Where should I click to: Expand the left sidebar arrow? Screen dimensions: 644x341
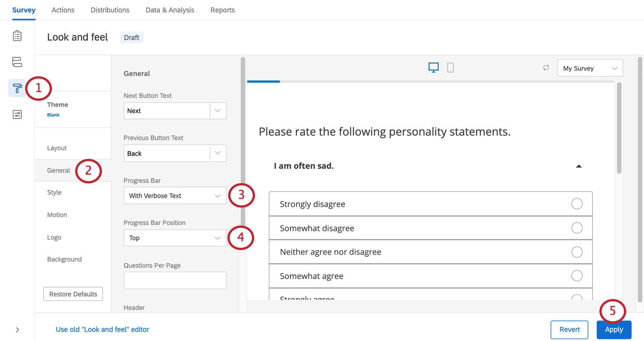coord(17,330)
